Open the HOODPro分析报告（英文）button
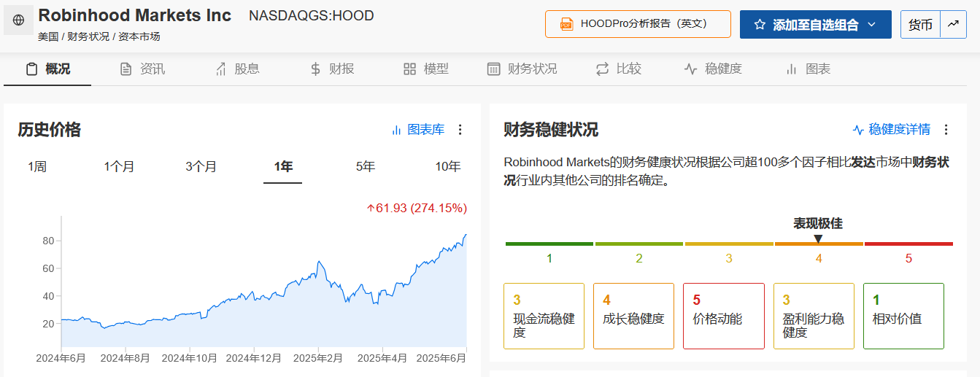 pyautogui.click(x=638, y=24)
